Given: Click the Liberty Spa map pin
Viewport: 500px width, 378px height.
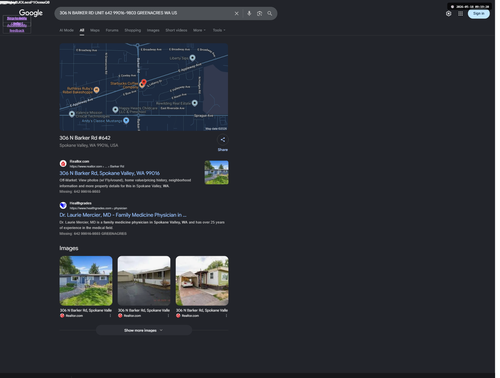Looking at the screenshot, I should (192, 58).
